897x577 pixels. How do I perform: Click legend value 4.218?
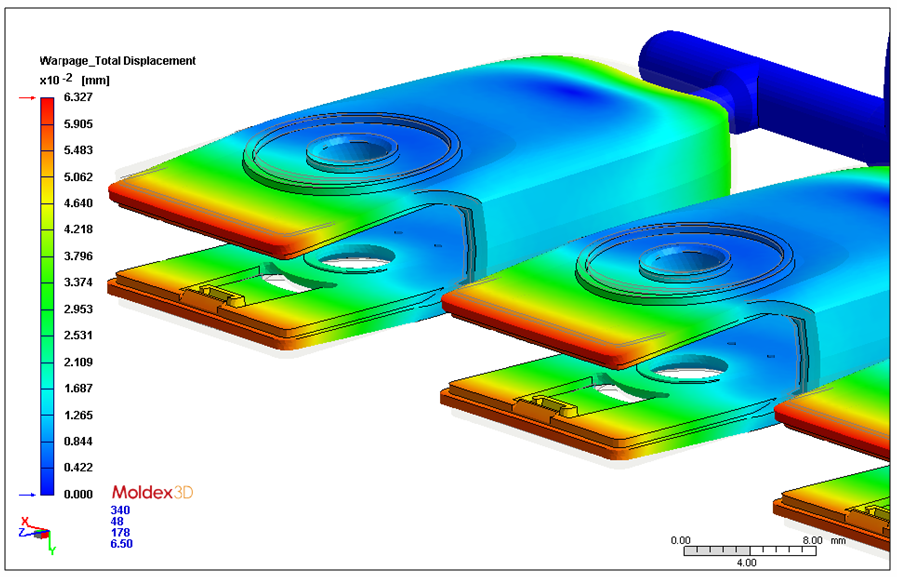pos(78,229)
